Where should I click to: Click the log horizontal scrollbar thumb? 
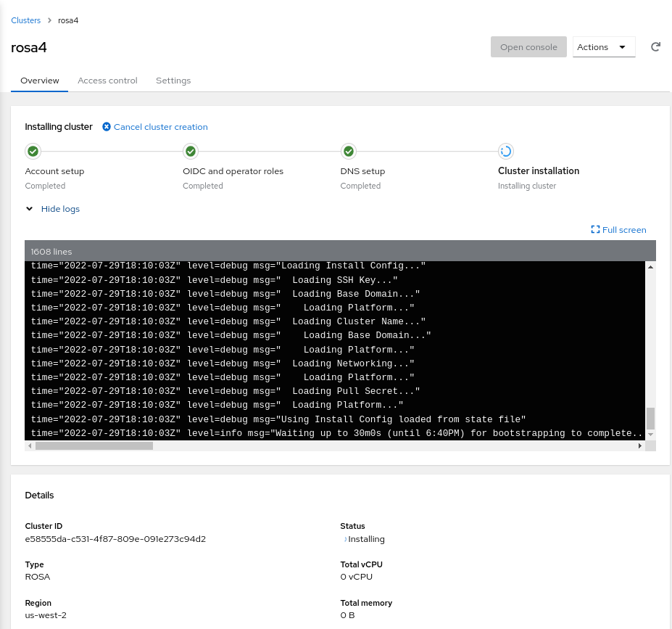coord(94,446)
